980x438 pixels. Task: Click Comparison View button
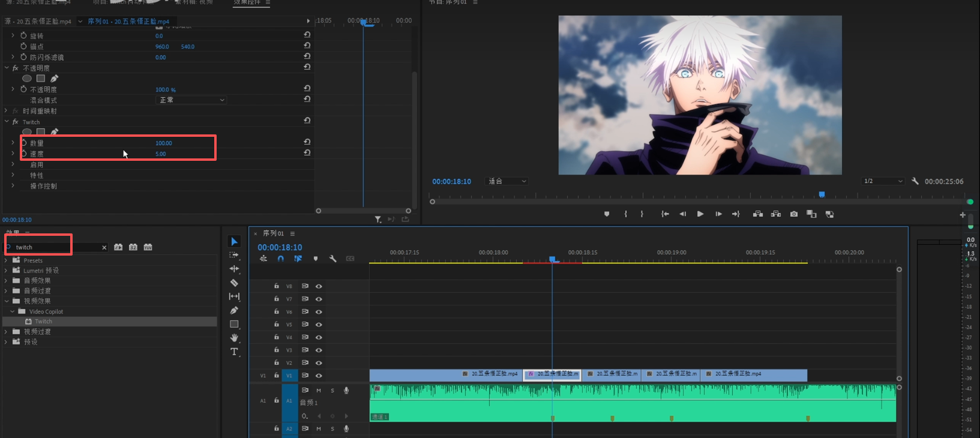pos(811,214)
